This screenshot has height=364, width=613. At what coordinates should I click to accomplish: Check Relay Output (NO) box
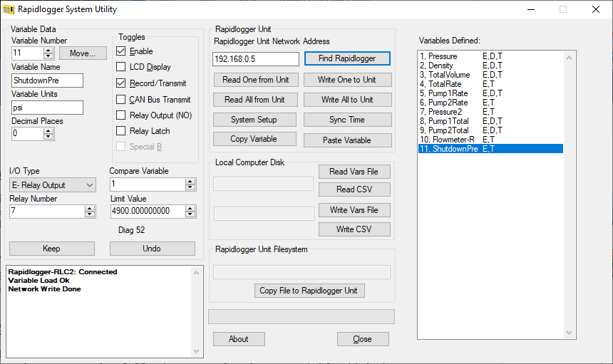tap(120, 115)
